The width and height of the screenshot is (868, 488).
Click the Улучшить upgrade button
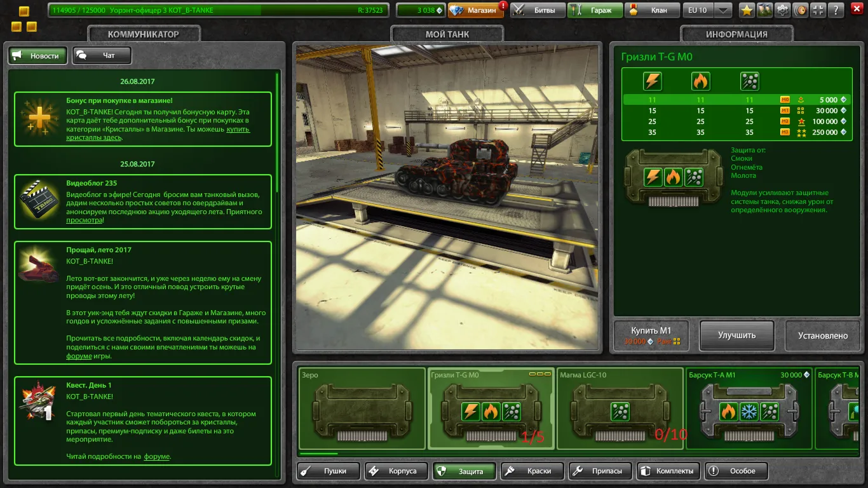pos(736,335)
